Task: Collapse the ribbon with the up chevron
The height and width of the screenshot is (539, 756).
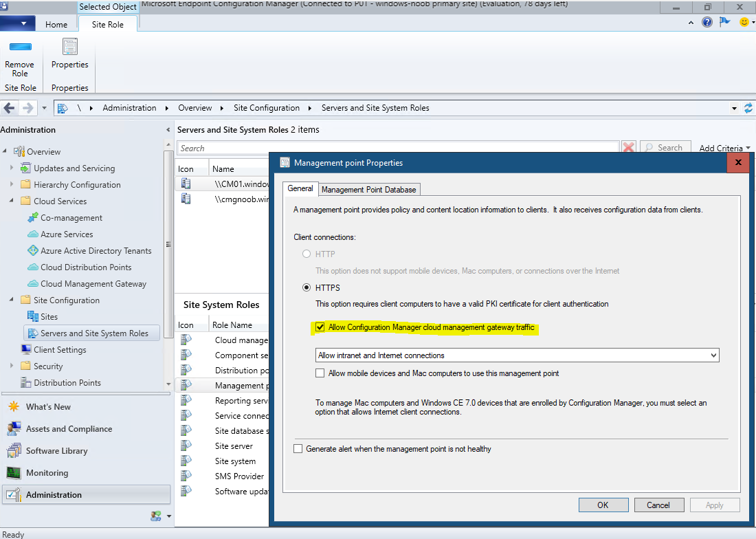Action: tap(691, 23)
